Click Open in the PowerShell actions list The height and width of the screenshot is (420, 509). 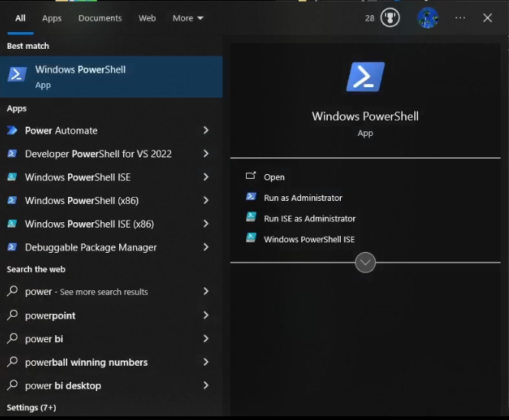(x=274, y=177)
